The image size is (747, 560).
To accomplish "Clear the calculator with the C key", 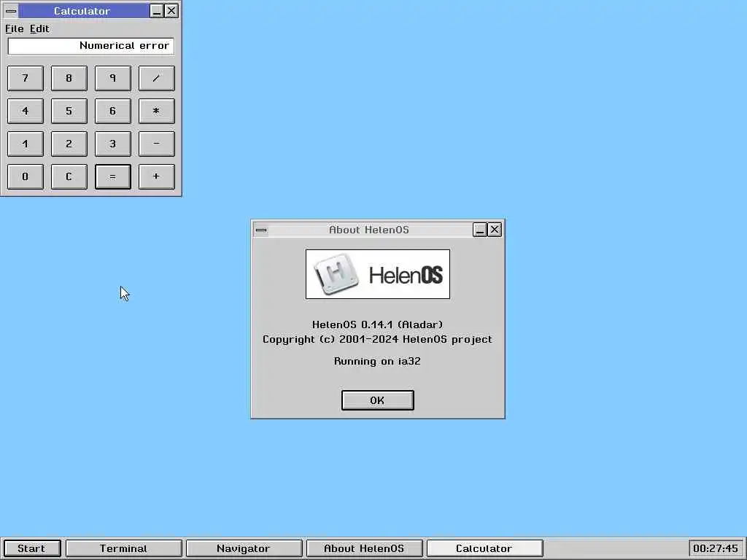I will [69, 176].
